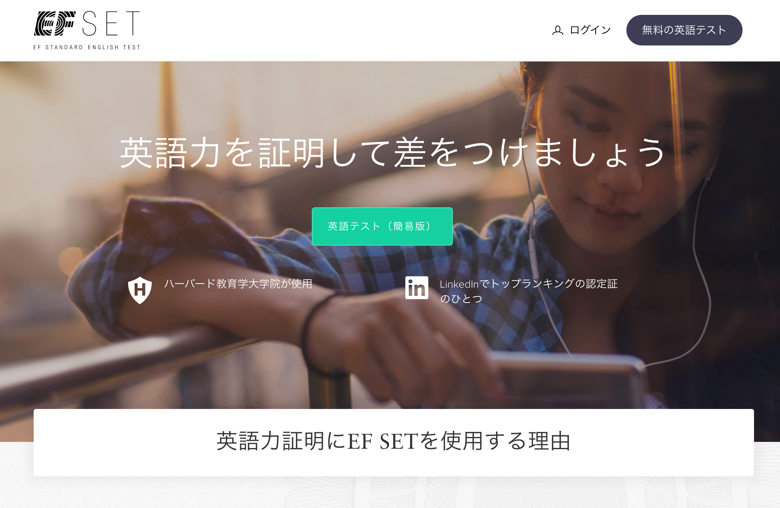Click the headline 英語力を証明して差をつけましょう
780x508 pixels.
click(x=392, y=152)
